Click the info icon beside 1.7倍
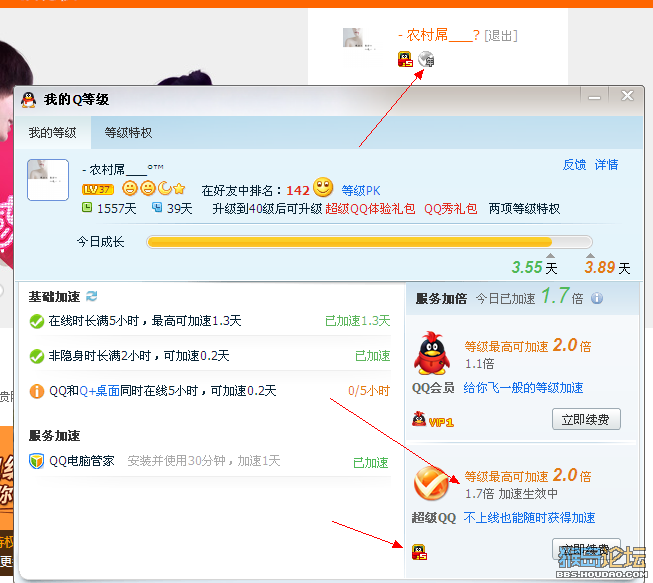 click(597, 298)
